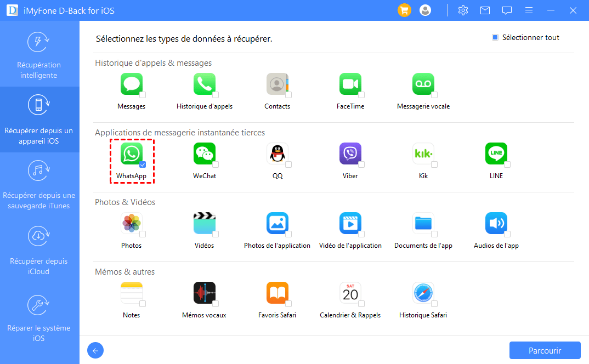Image resolution: width=589 pixels, height=364 pixels.
Task: Choose the Historique Safari compass icon
Action: 423,293
